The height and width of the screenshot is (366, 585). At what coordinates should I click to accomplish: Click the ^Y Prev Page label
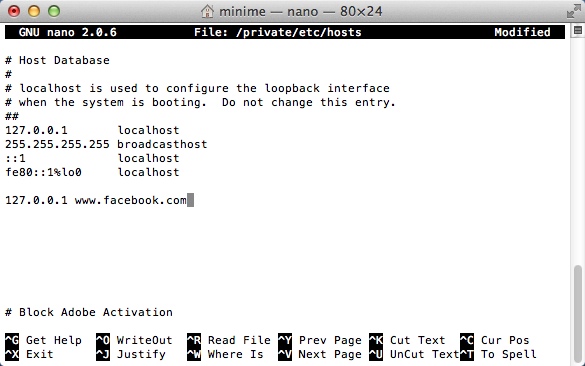pyautogui.click(x=320, y=340)
